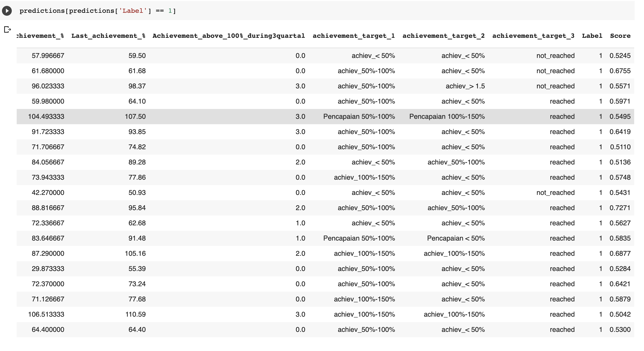Screen dimensions: 644x351
Task: Click the Label column header
Action: coord(592,36)
